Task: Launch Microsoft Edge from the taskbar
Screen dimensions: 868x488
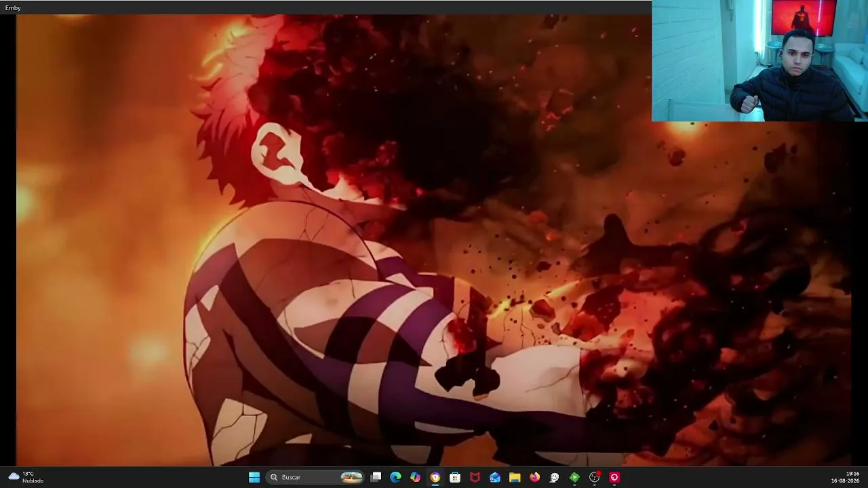Action: [x=395, y=477]
